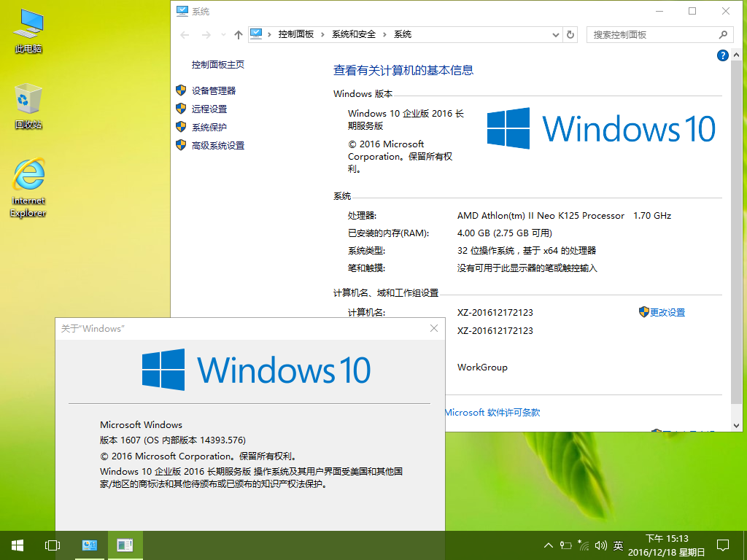The width and height of the screenshot is (747, 560).
Task: Click the WorkGroup value text
Action: pyautogui.click(x=482, y=367)
